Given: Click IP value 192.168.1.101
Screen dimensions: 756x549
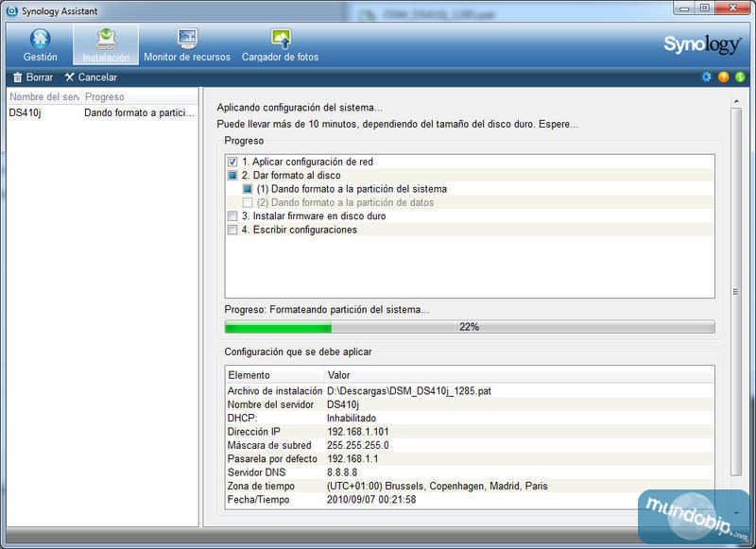Looking at the screenshot, I should pyautogui.click(x=358, y=432).
